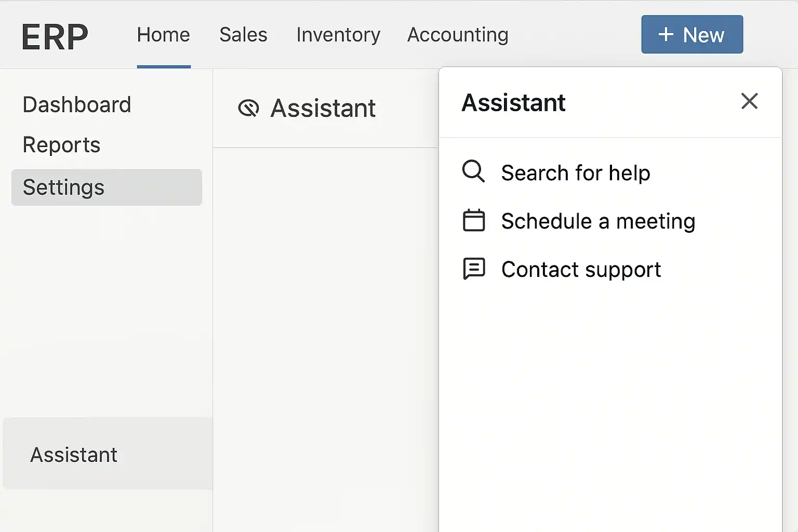The image size is (798, 532).
Task: Select the Schedule a meeting text
Action: 598,221
